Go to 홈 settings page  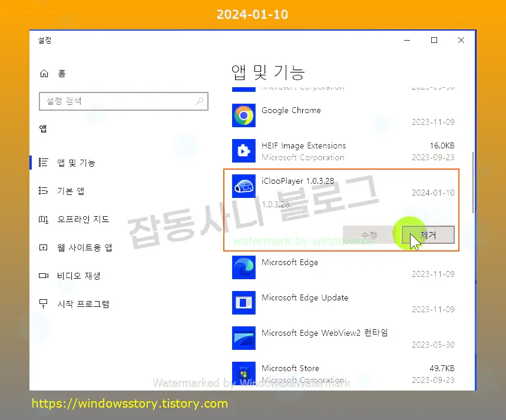point(61,74)
